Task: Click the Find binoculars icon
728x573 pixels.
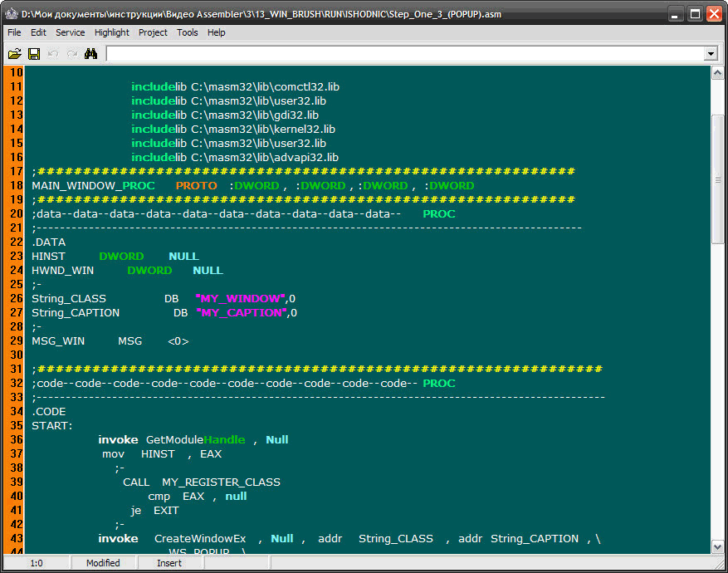Action: click(x=91, y=54)
